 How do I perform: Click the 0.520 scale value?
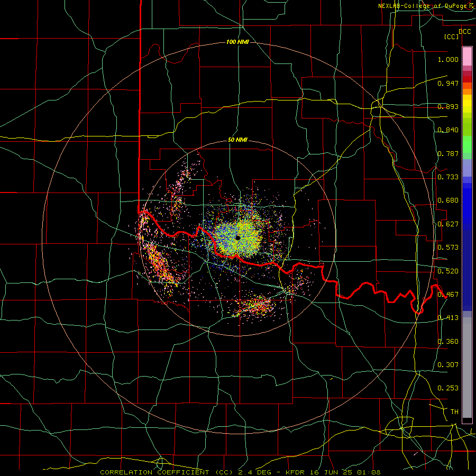[x=448, y=271]
